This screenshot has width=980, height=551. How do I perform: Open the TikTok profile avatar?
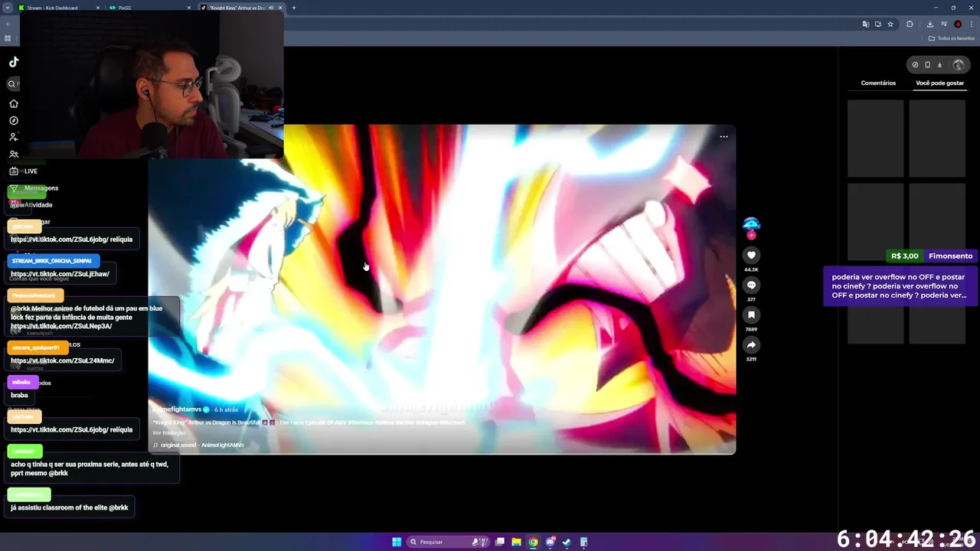[958, 65]
